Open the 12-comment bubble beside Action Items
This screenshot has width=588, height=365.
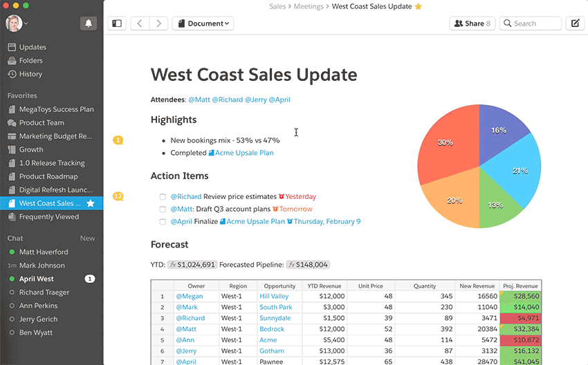point(118,196)
